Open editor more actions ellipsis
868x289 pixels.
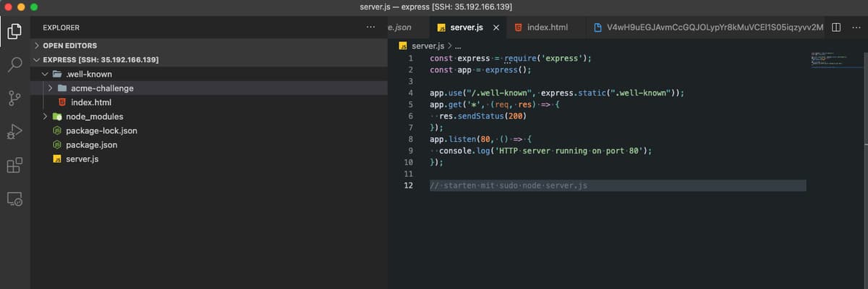(x=857, y=28)
